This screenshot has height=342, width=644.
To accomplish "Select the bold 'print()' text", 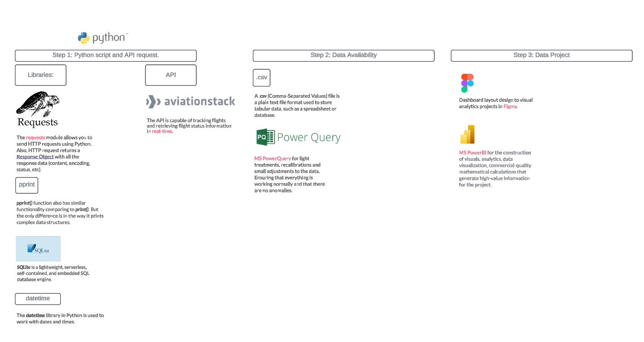I will tap(82, 209).
